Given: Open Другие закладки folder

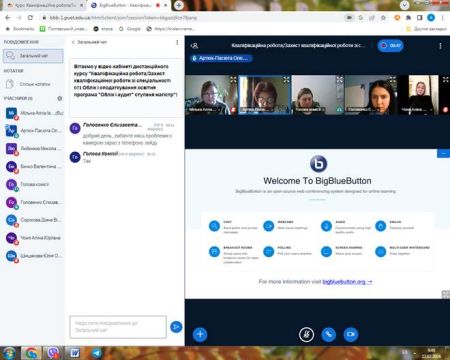Looking at the screenshot, I should coord(426,29).
